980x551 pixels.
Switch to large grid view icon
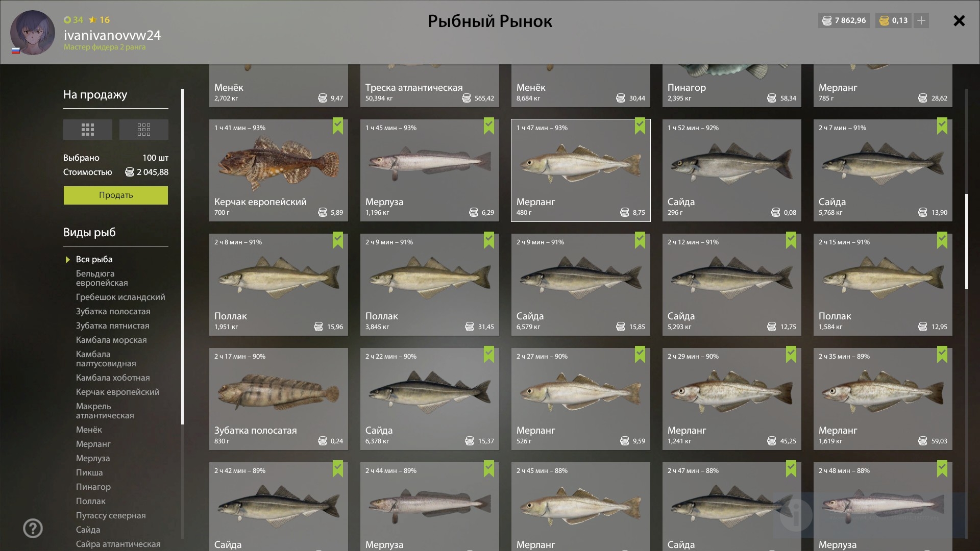pos(88,130)
